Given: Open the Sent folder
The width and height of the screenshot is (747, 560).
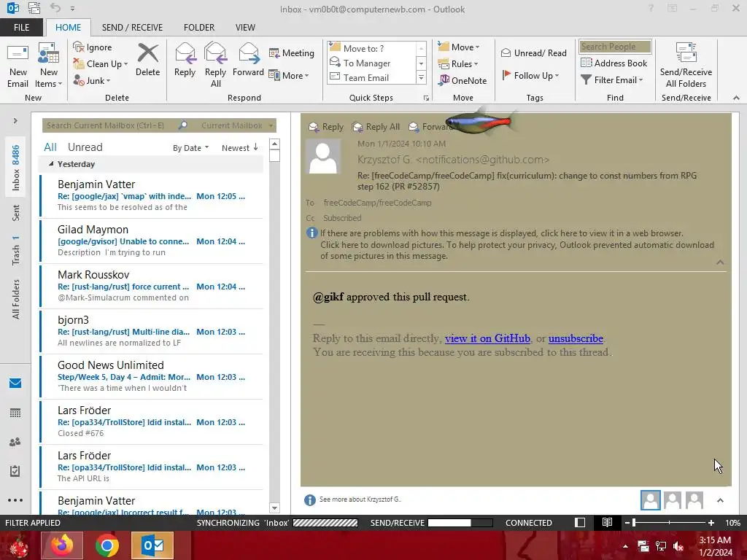Looking at the screenshot, I should coord(16,213).
